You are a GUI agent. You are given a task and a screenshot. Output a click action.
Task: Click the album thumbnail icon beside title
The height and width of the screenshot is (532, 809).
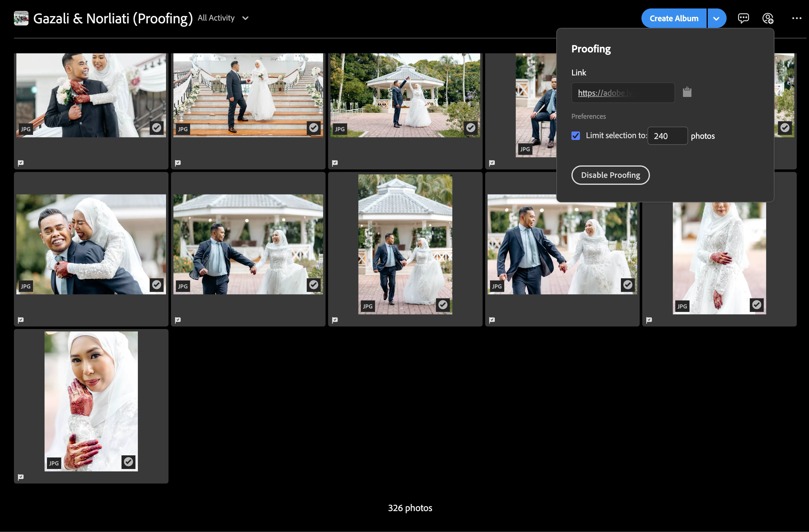pos(21,18)
